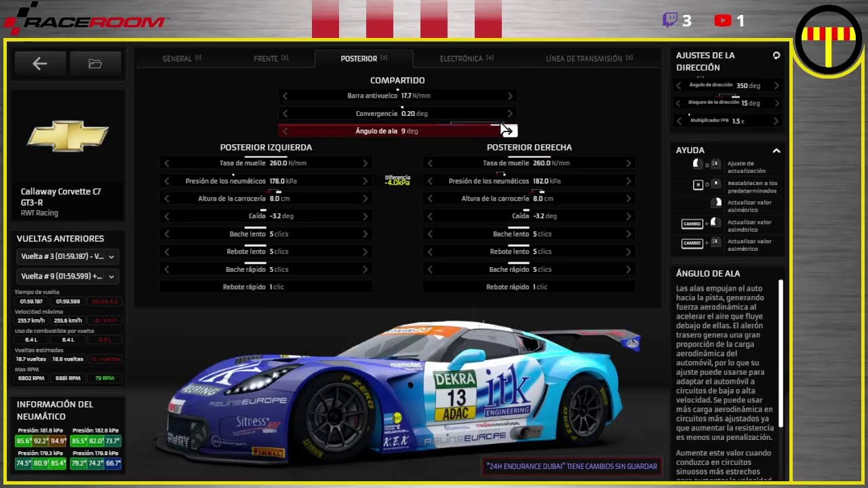Click the Ángulo de ala slider bar
The height and width of the screenshot is (488, 868).
click(398, 131)
